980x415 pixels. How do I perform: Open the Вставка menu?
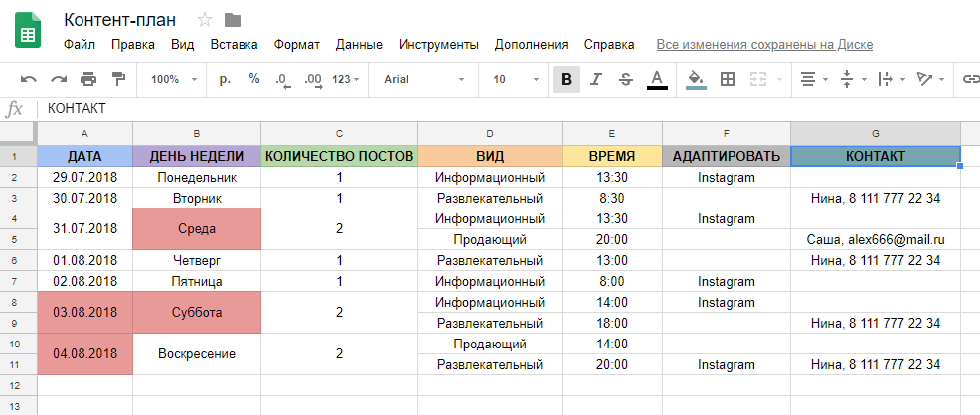pos(234,45)
